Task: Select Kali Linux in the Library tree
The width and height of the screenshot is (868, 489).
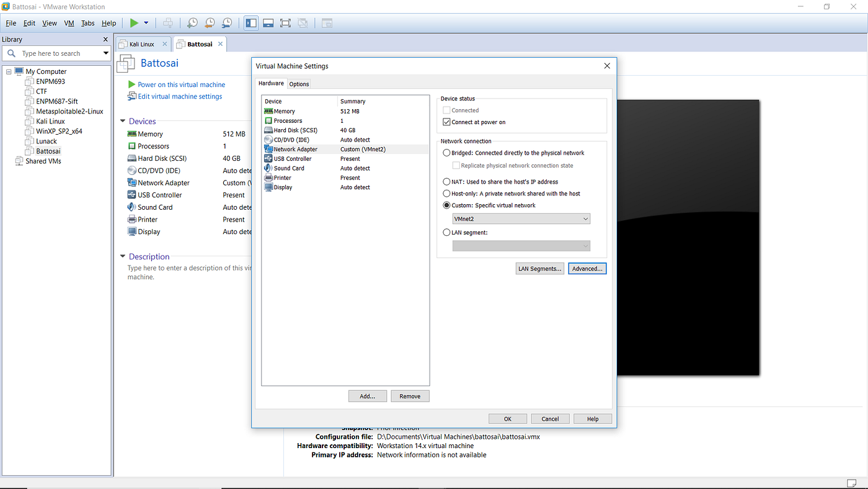Action: point(50,121)
